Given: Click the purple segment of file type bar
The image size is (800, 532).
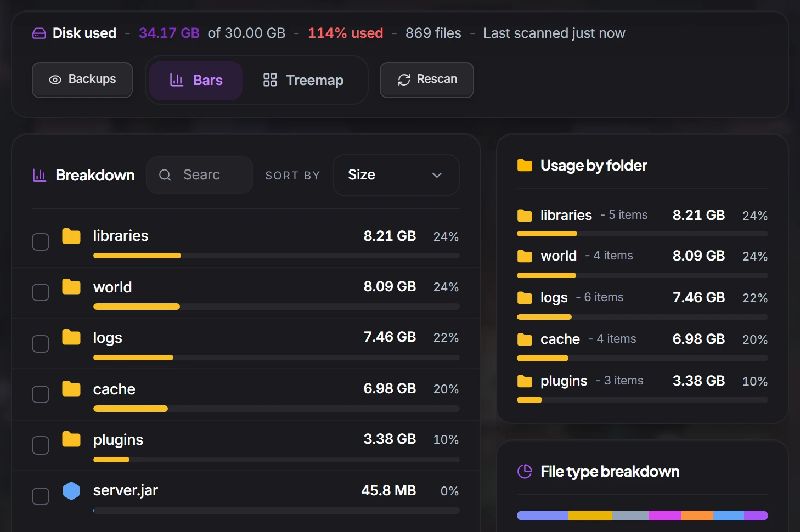Looking at the screenshot, I should point(756,516).
